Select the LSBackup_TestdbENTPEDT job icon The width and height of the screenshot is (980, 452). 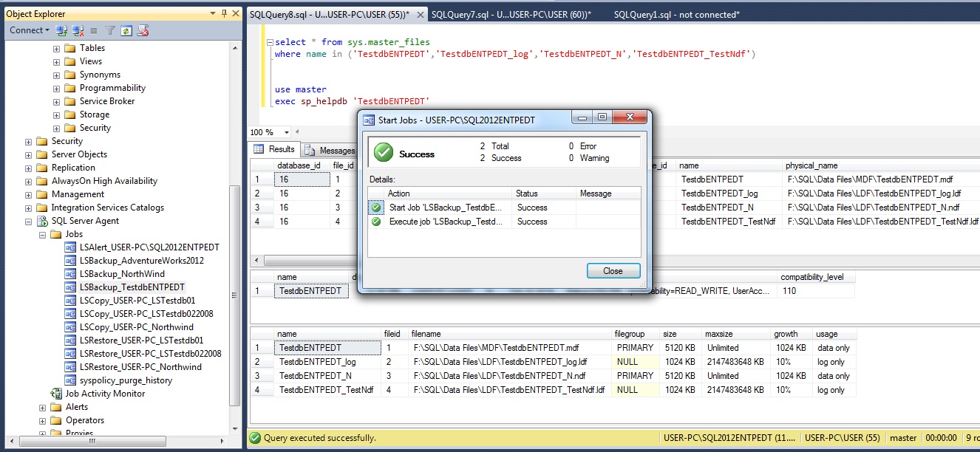point(71,287)
